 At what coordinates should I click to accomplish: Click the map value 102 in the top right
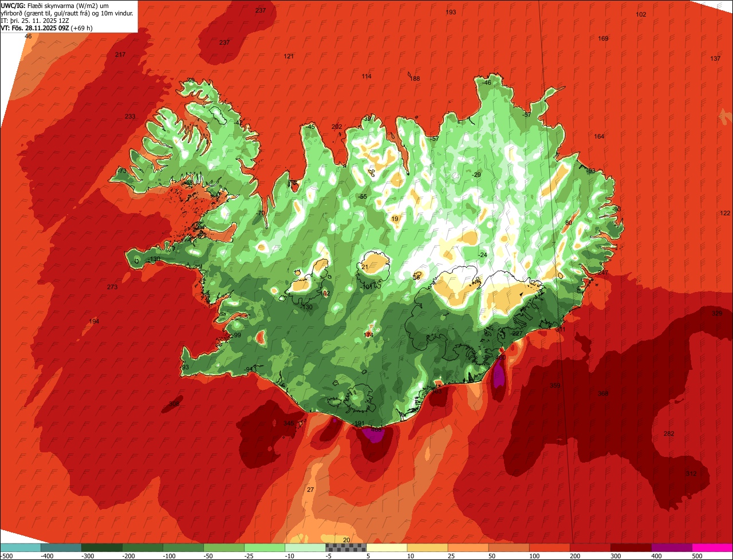coord(641,14)
